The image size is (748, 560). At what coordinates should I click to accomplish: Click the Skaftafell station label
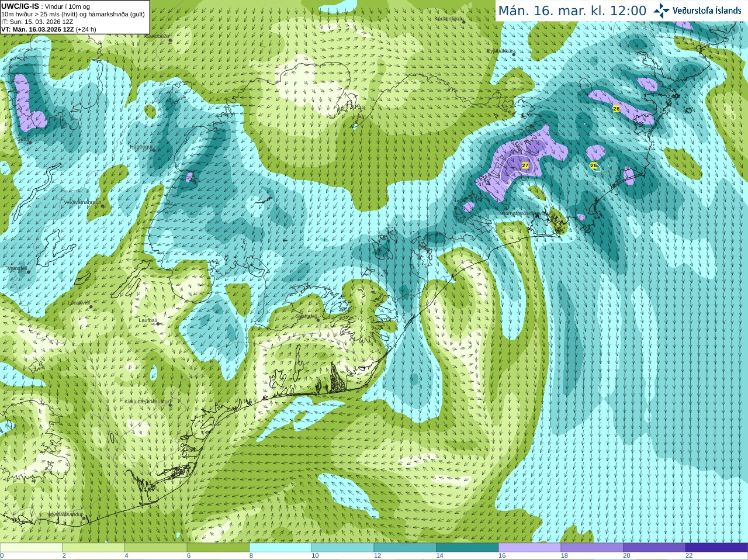[307, 316]
